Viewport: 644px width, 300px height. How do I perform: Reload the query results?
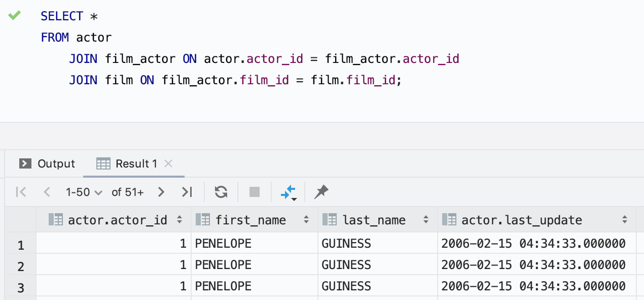click(x=221, y=192)
